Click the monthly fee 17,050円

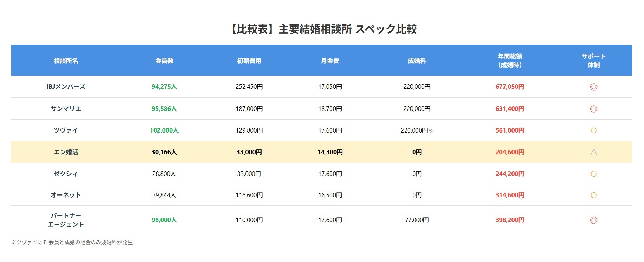330,87
